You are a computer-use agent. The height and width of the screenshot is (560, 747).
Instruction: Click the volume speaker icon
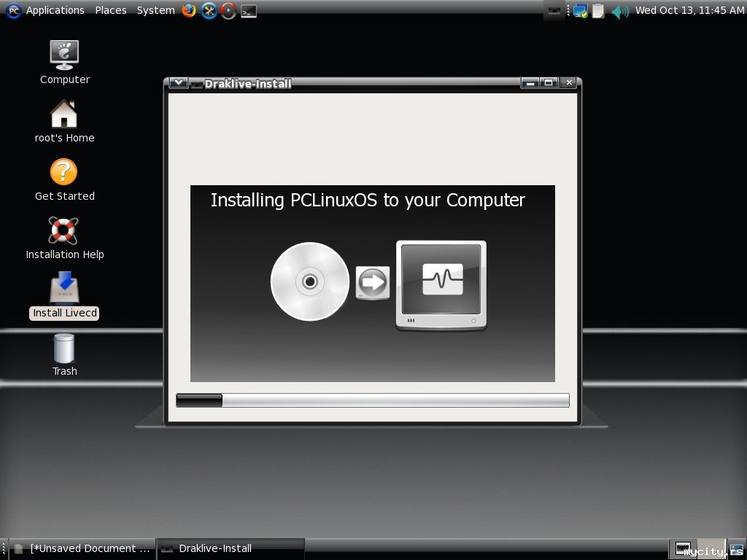tap(620, 11)
